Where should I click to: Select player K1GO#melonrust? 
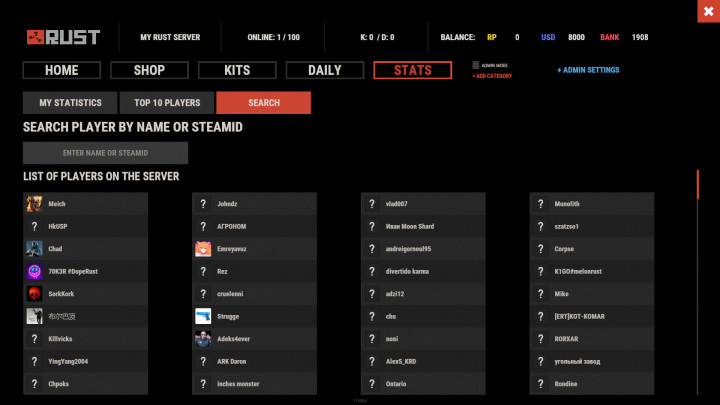592,271
